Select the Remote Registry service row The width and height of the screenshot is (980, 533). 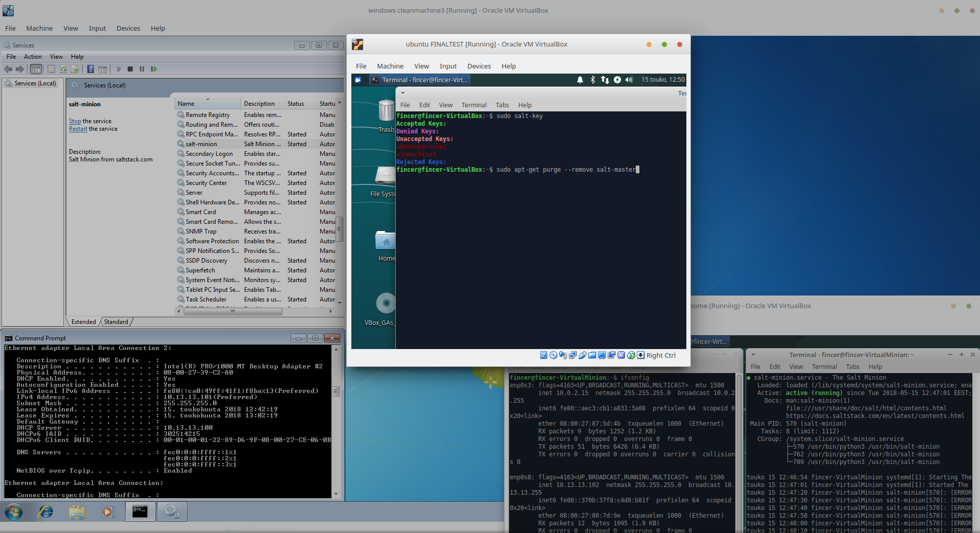255,115
